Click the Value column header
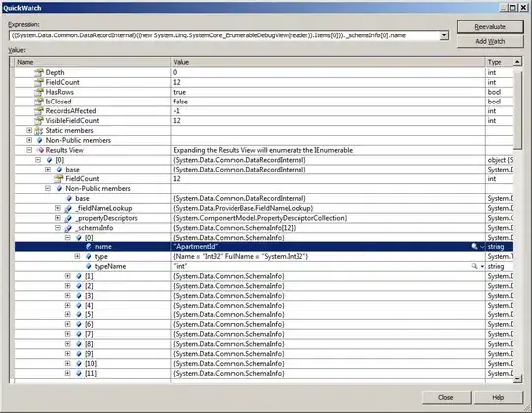This screenshot has width=532, height=413. tap(328, 62)
